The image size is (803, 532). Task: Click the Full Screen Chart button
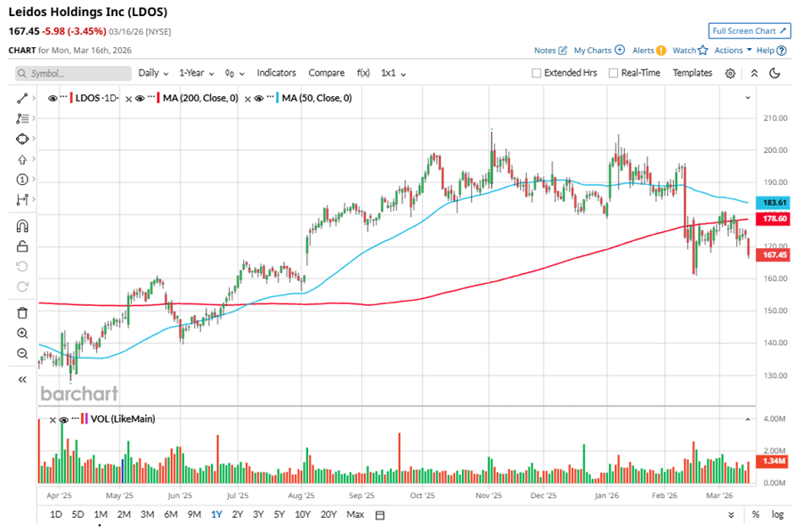tap(750, 31)
